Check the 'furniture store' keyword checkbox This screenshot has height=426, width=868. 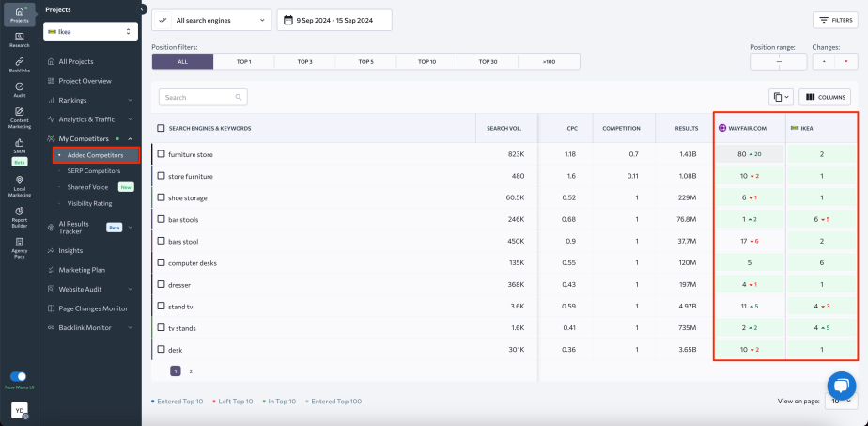pos(162,154)
